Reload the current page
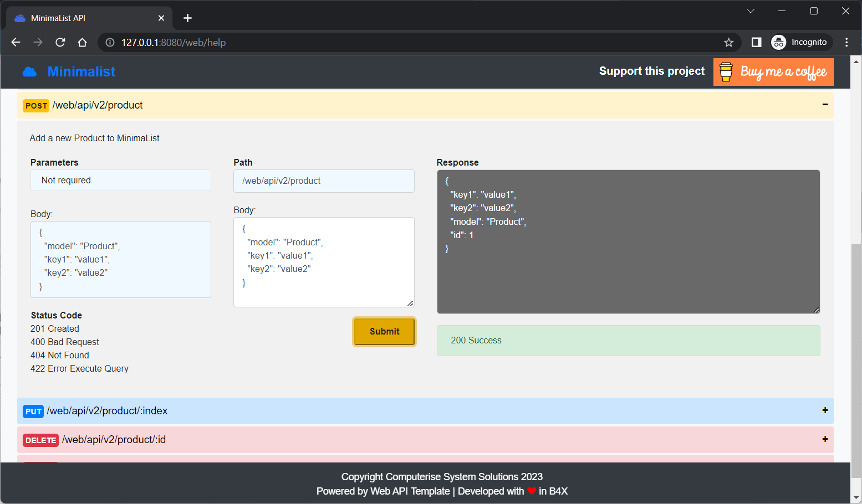The height and width of the screenshot is (504, 862). [60, 43]
